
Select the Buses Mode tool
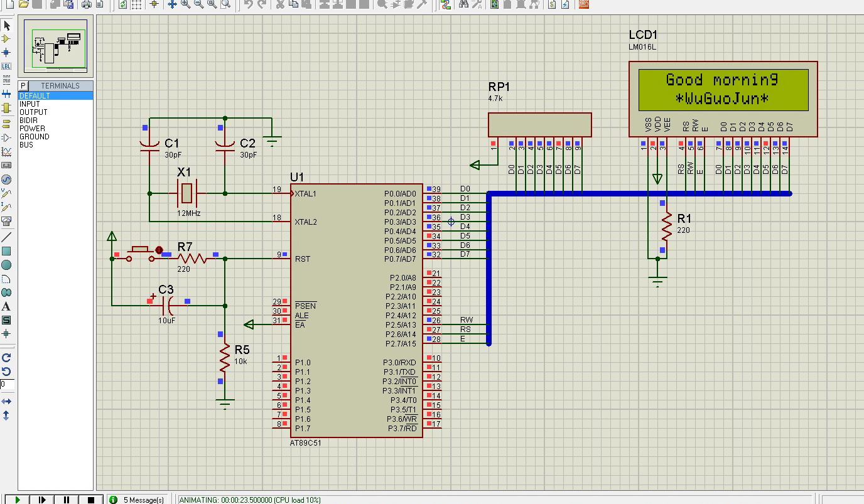[7, 94]
